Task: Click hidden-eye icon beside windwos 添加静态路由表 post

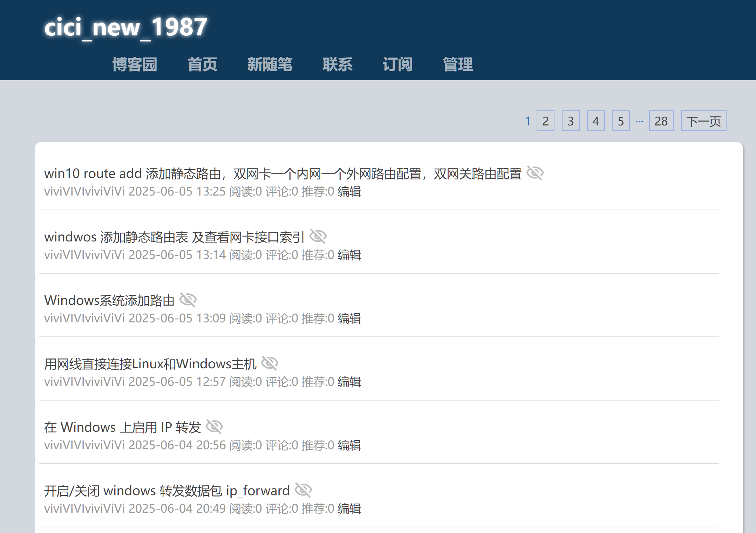Action: 318,237
